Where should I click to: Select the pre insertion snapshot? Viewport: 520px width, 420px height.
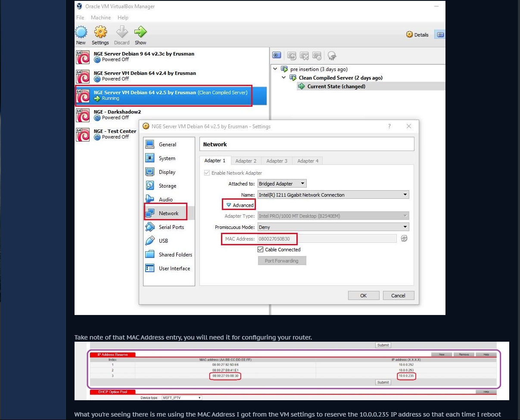point(319,69)
